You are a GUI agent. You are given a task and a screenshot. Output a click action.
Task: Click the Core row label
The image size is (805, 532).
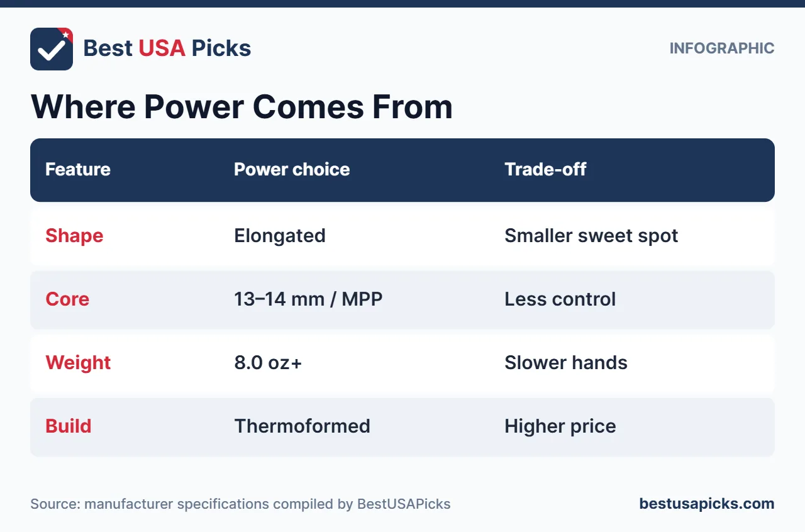(67, 299)
